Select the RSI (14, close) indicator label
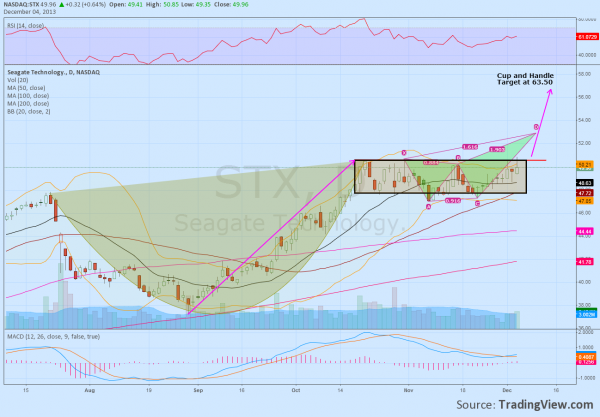The width and height of the screenshot is (600, 417). pyautogui.click(x=25, y=26)
